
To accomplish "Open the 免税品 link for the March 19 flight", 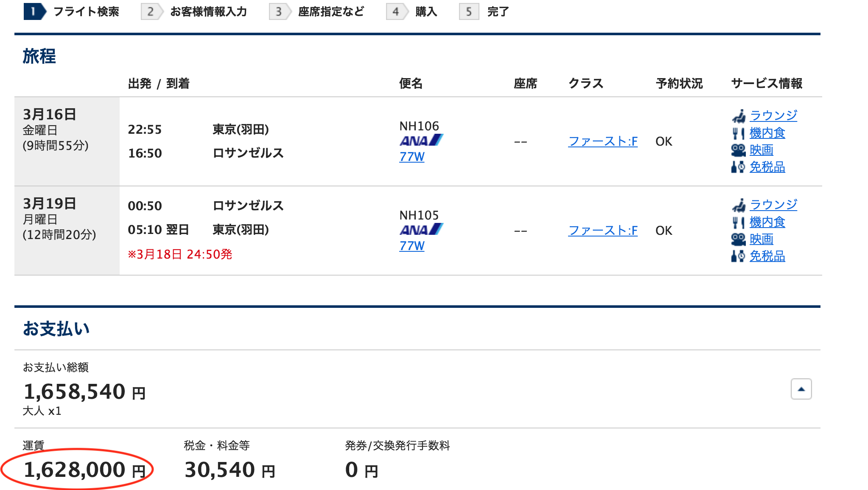I will pyautogui.click(x=767, y=256).
